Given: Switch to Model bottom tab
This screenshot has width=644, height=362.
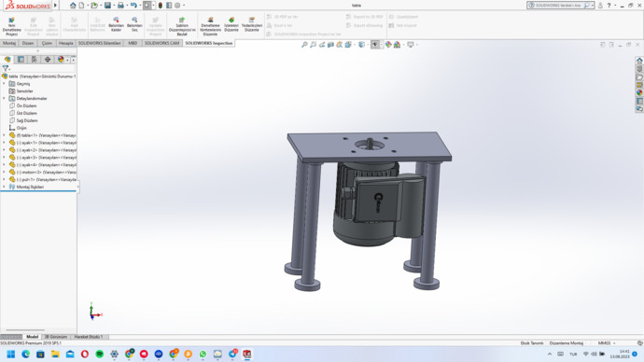Looking at the screenshot, I should tap(32, 337).
